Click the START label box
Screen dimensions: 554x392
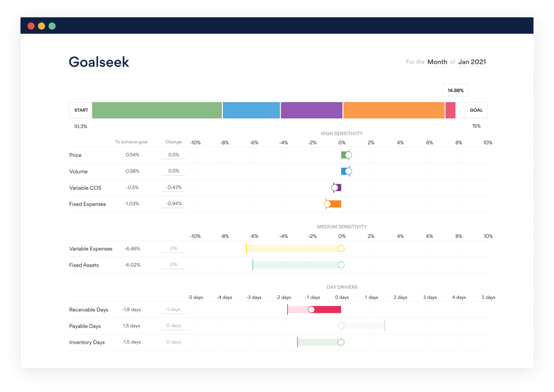81,110
